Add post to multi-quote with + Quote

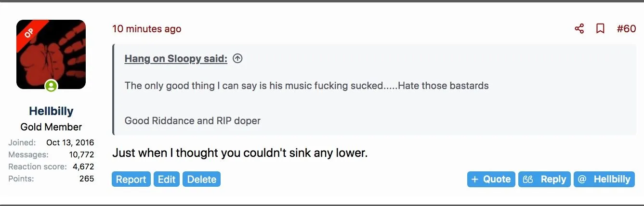(491, 179)
